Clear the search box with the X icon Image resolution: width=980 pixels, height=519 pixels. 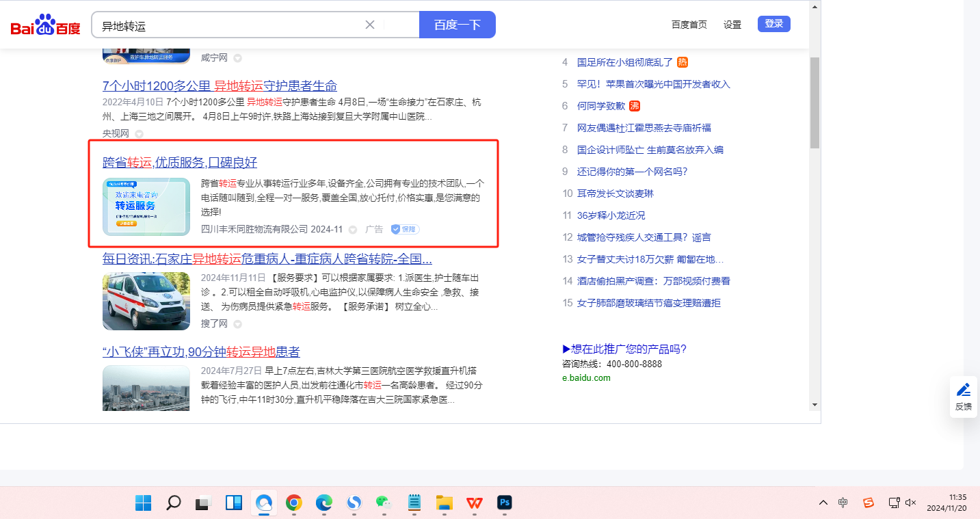[370, 25]
